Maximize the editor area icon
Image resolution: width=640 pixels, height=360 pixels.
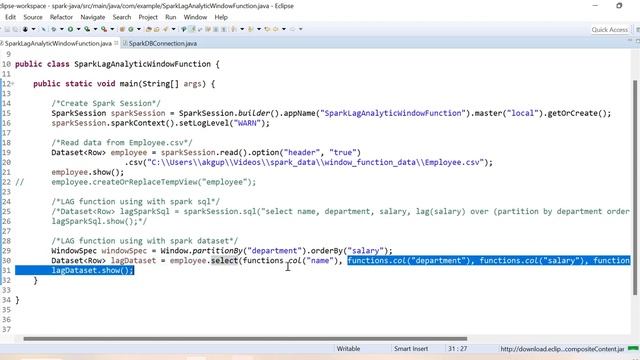pyautogui.click(x=638, y=41)
